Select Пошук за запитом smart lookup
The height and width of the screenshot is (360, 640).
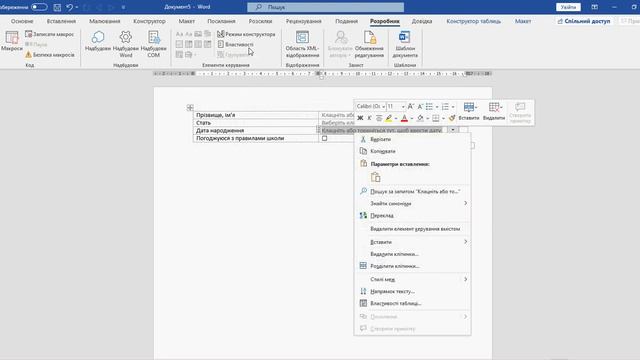pyautogui.click(x=413, y=191)
